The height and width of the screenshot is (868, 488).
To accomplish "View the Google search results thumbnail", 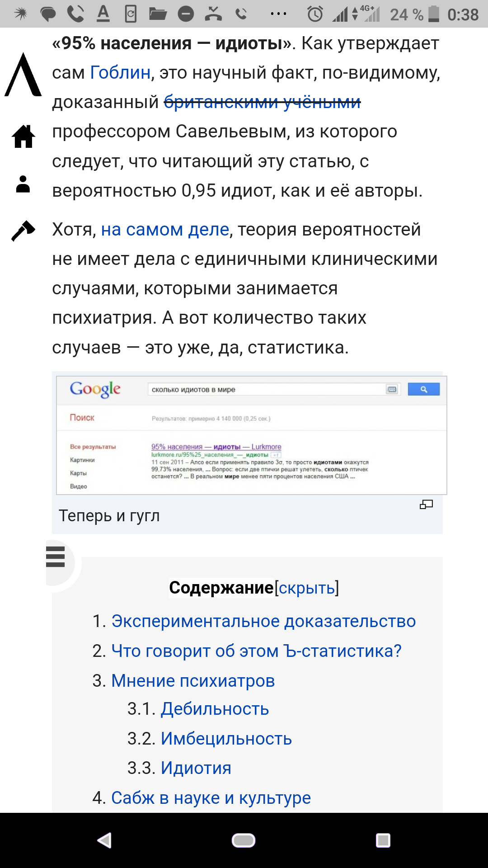I will 252,435.
